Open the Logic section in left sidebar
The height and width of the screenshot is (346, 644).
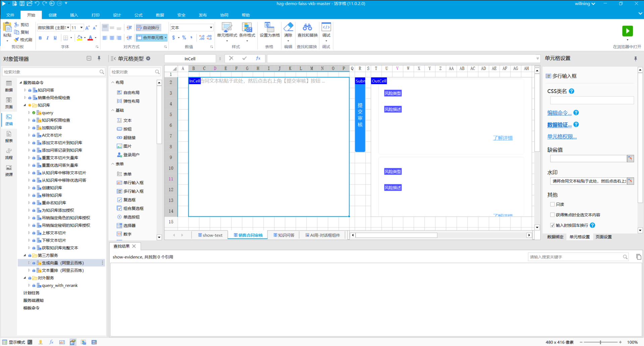click(x=9, y=120)
